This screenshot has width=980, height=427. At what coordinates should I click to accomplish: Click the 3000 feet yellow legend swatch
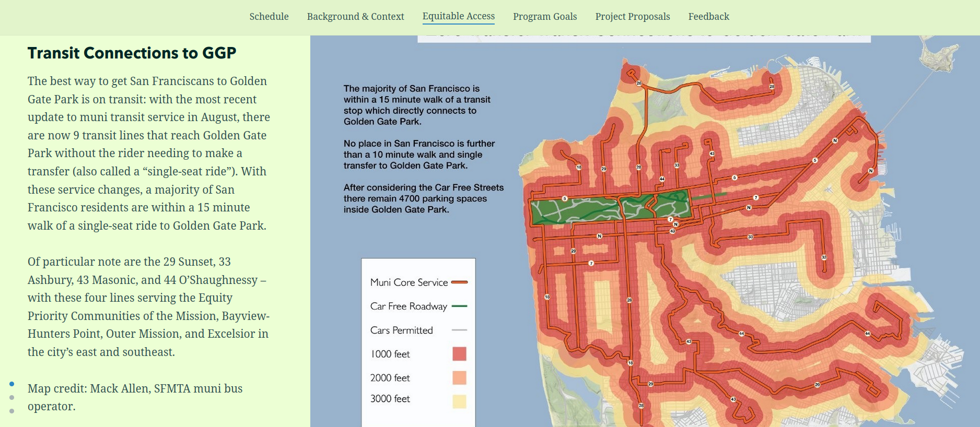coord(459,401)
